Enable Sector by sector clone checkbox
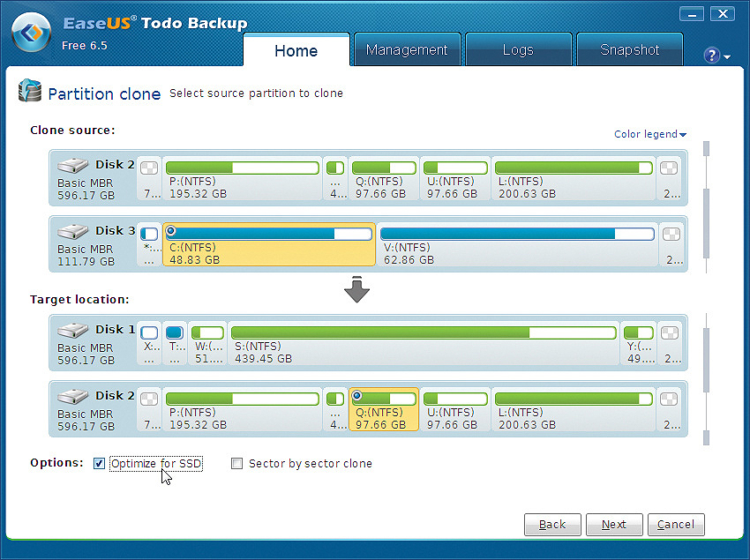This screenshot has height=560, width=750. tap(236, 463)
